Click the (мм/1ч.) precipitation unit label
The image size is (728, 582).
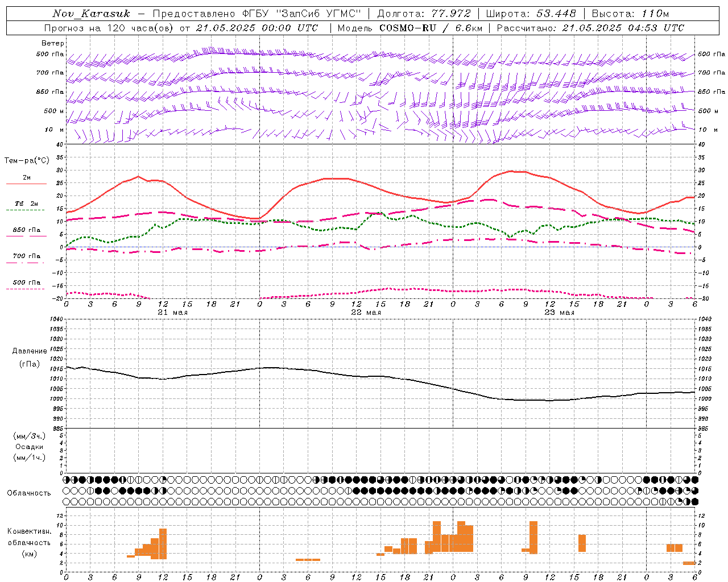coord(30,458)
